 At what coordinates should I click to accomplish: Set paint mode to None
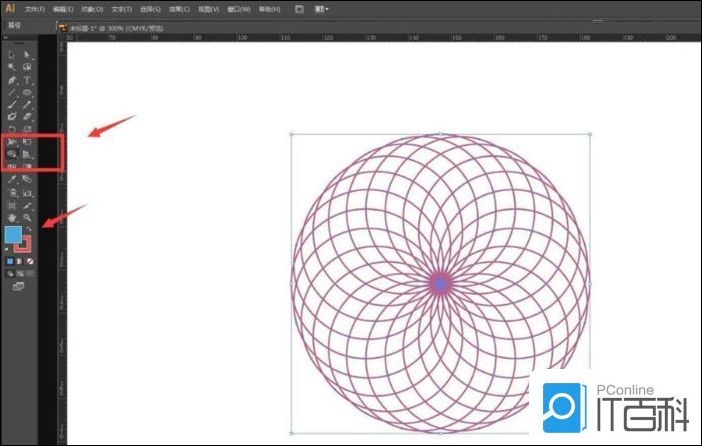[x=30, y=261]
